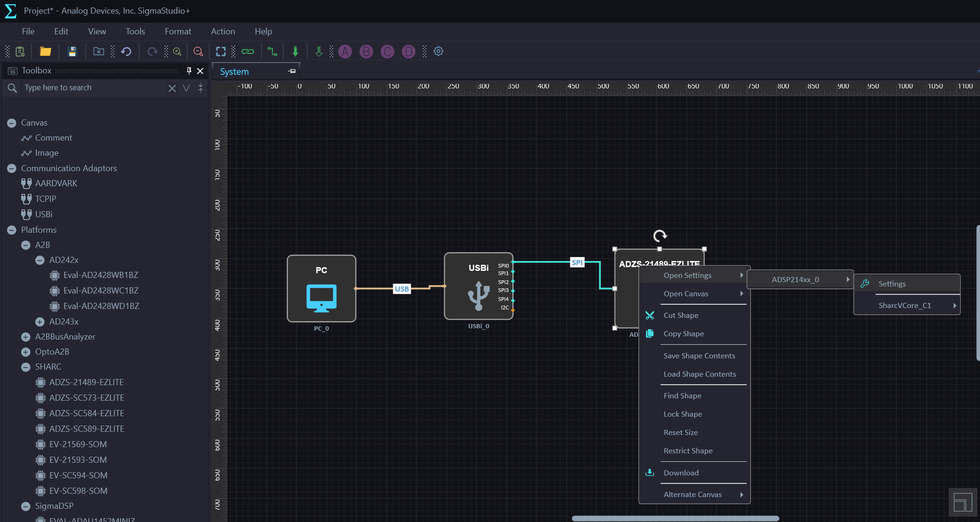Zoom in on the canvas

[x=177, y=51]
